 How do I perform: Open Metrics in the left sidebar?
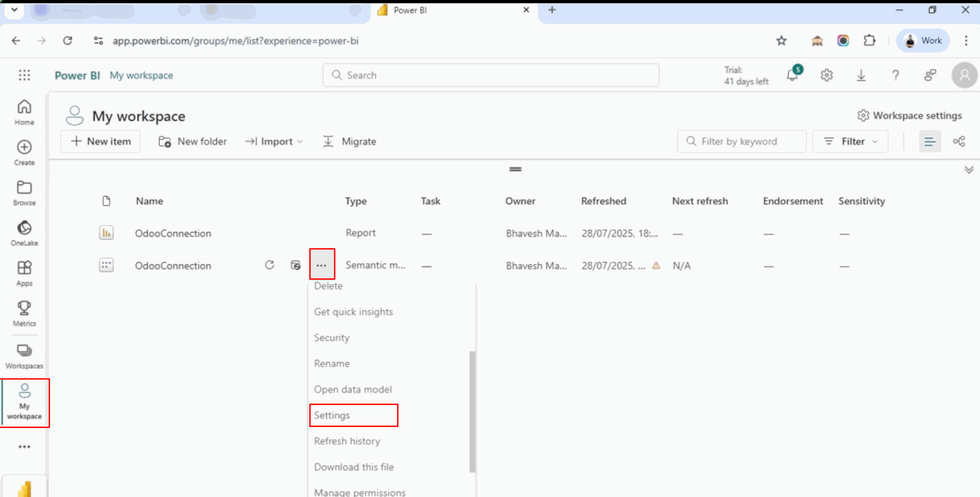24,314
